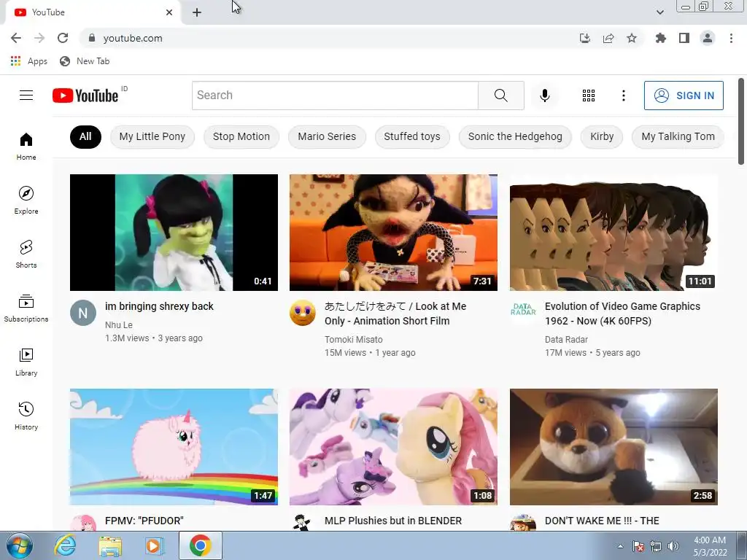Click the SIGN IN button
This screenshot has width=747, height=560.
point(684,96)
